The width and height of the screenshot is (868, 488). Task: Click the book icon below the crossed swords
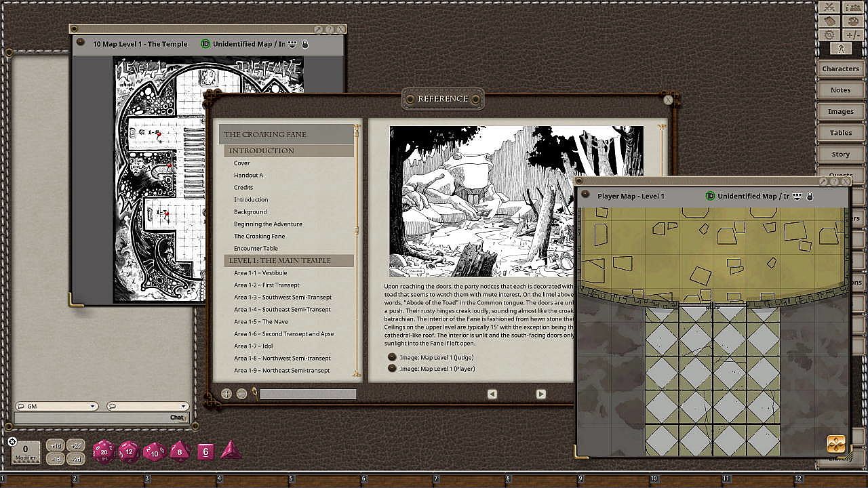coord(829,21)
